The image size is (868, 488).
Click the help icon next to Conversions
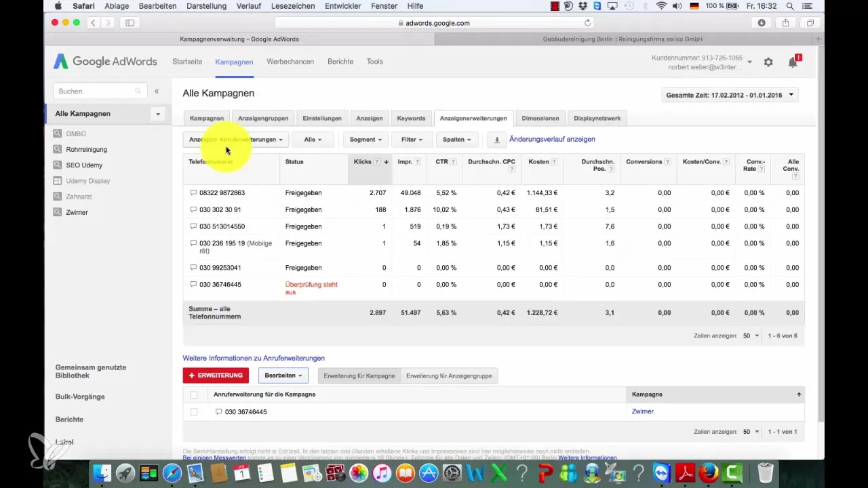pos(668,162)
